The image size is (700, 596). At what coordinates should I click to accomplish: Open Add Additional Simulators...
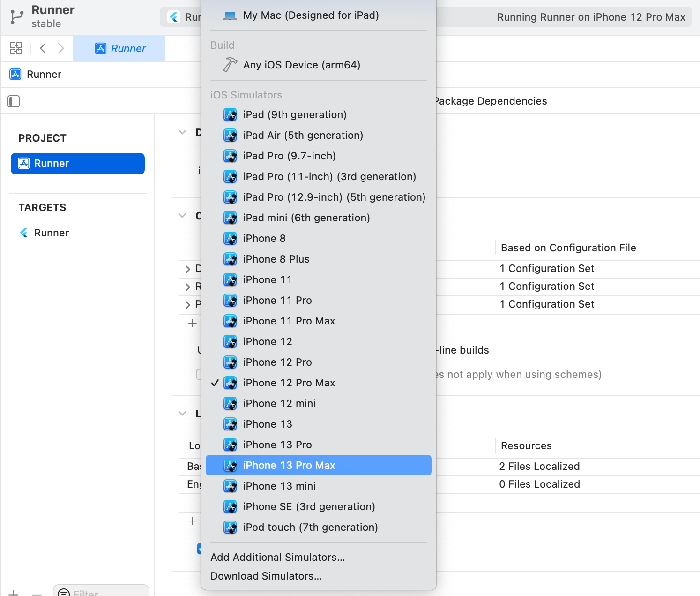[318, 557]
